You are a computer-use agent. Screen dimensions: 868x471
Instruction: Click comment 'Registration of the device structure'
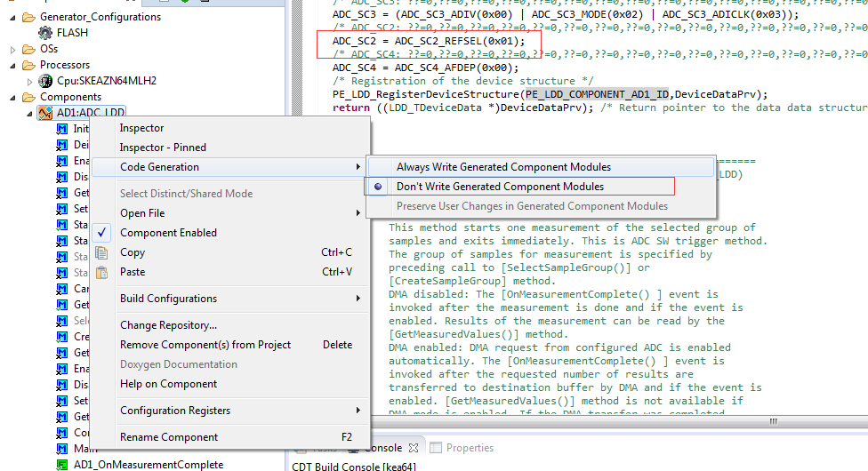(463, 81)
